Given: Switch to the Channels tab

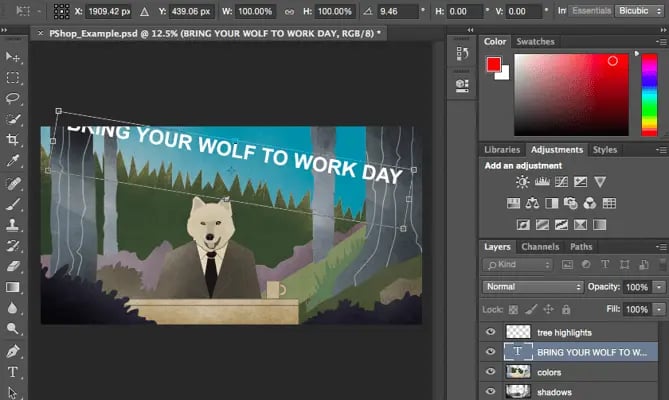Looking at the screenshot, I should pos(540,247).
